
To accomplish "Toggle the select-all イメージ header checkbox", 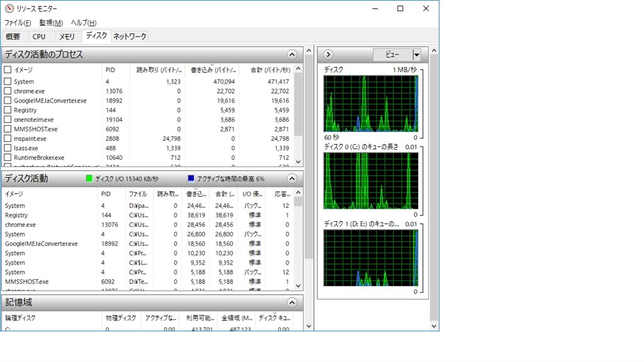I will [x=8, y=69].
